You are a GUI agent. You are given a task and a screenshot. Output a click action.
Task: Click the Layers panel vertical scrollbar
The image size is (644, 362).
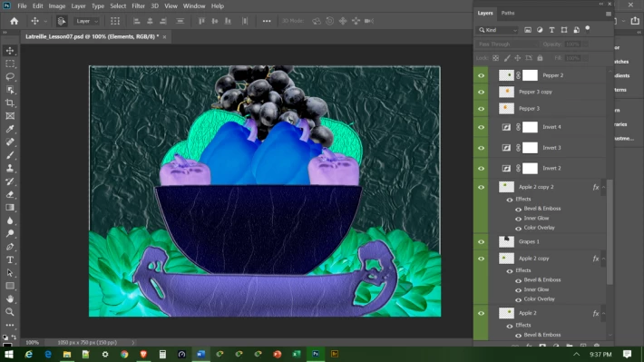point(610,232)
